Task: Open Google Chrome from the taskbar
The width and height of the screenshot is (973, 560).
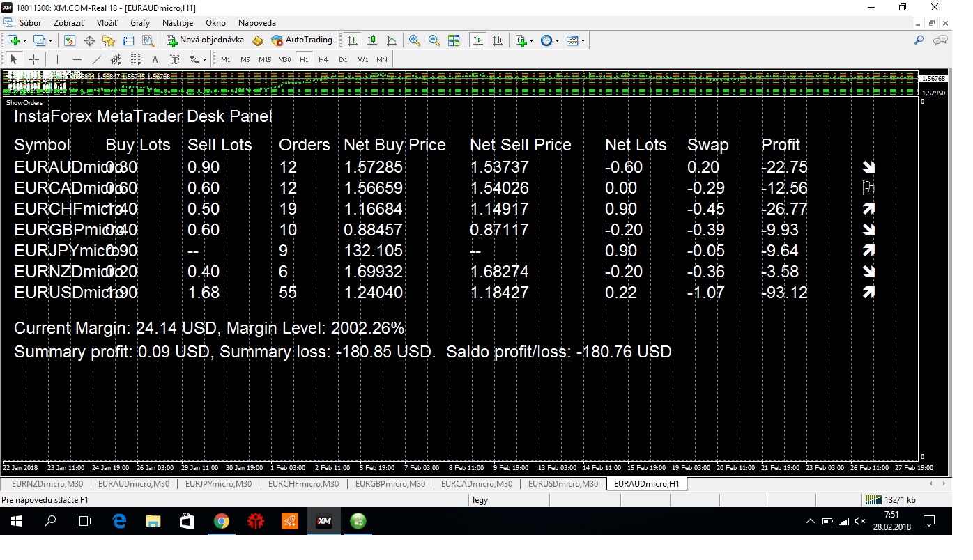Action: point(222,521)
